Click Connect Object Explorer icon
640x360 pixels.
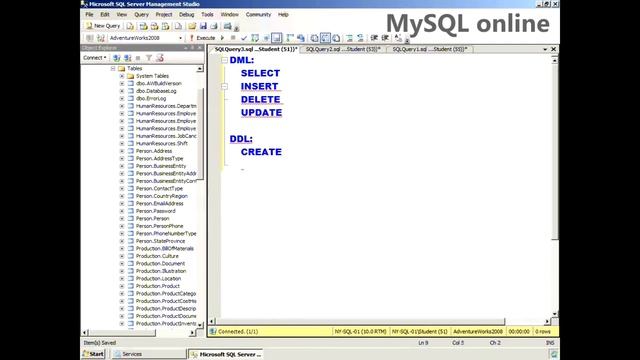pyautogui.click(x=117, y=58)
